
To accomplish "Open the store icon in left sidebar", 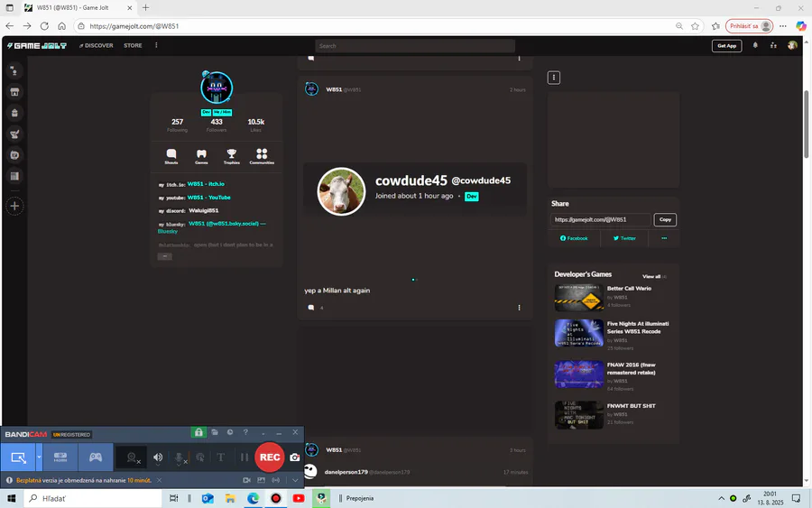I will coord(14,92).
